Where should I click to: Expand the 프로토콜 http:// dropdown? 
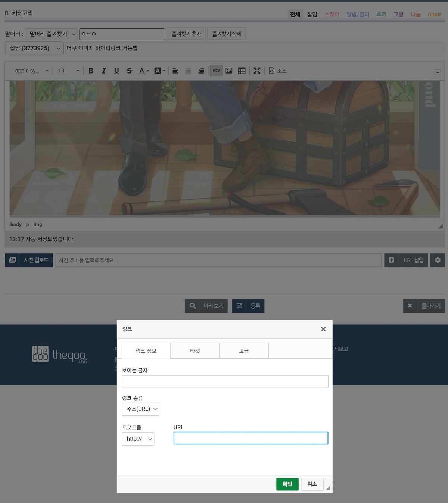point(138,439)
